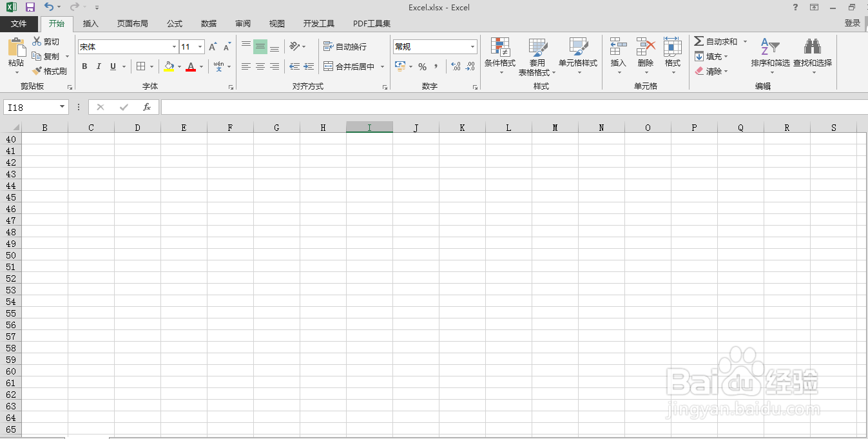Viewport: 868px width, 439px height.
Task: Open the 自动求和 dropdown arrow
Action: pyautogui.click(x=746, y=41)
